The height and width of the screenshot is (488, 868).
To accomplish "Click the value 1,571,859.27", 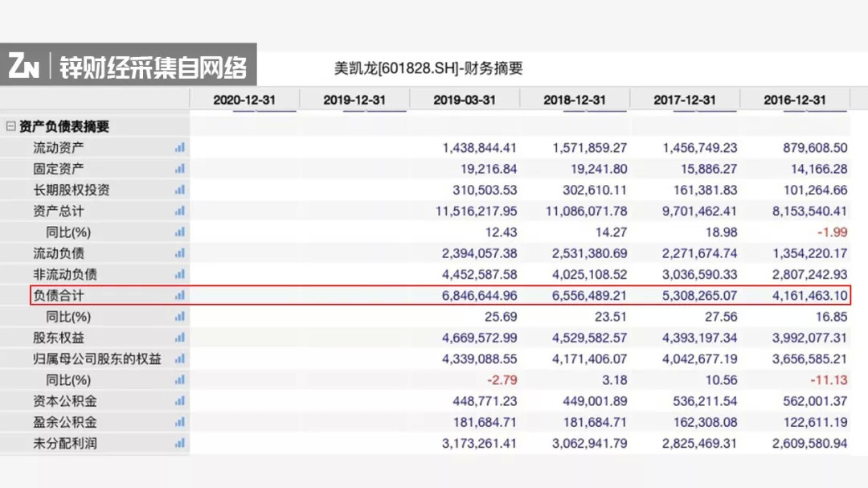I will point(590,148).
